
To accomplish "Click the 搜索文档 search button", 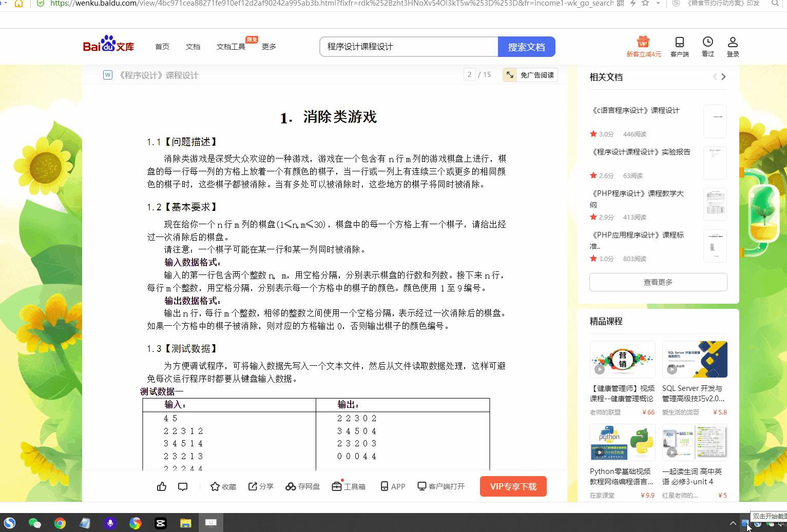I will point(526,46).
